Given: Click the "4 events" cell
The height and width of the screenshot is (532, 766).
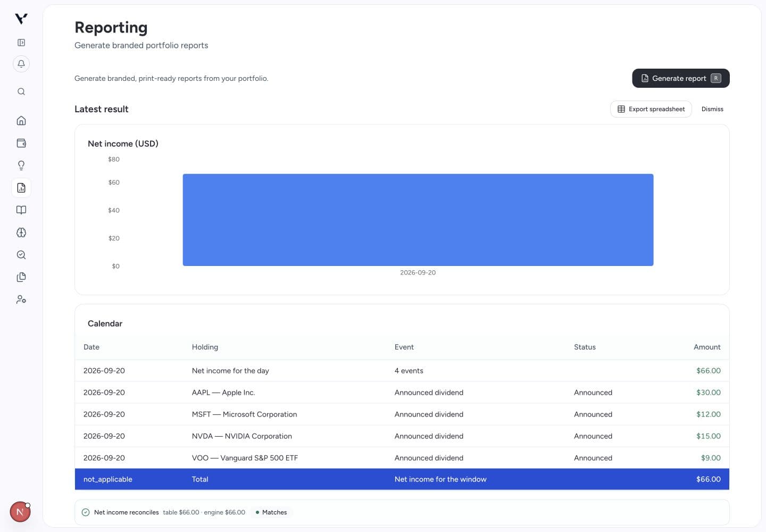Looking at the screenshot, I should tap(409, 371).
